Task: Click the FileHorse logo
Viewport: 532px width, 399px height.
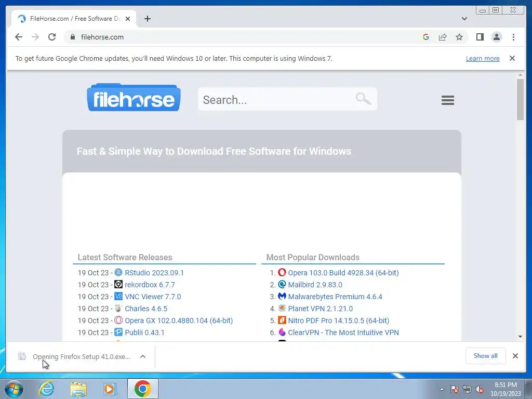Action: (134, 97)
